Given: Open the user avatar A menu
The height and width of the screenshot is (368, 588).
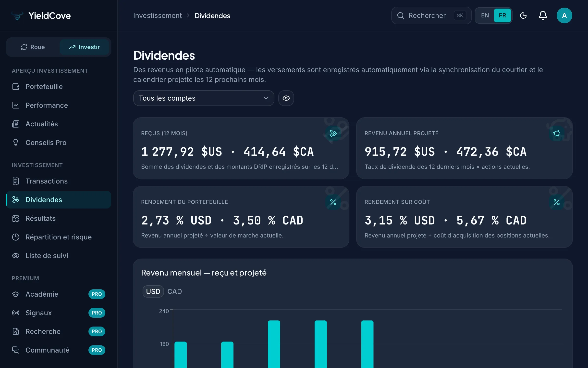Looking at the screenshot, I should [564, 15].
